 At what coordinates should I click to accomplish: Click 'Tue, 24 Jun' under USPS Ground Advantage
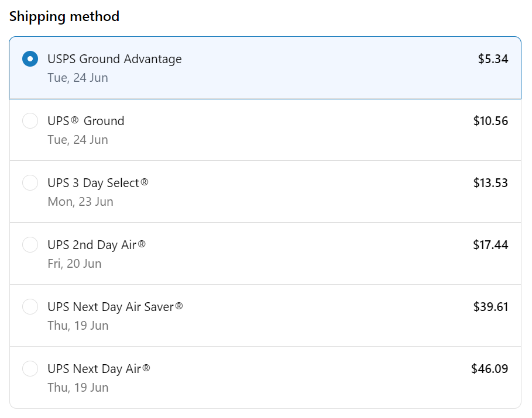78,78
